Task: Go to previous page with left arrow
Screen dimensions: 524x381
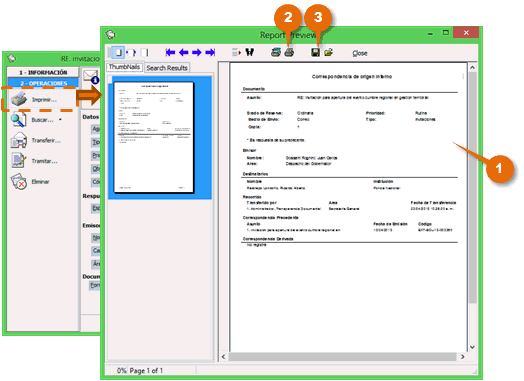Action: tap(183, 52)
